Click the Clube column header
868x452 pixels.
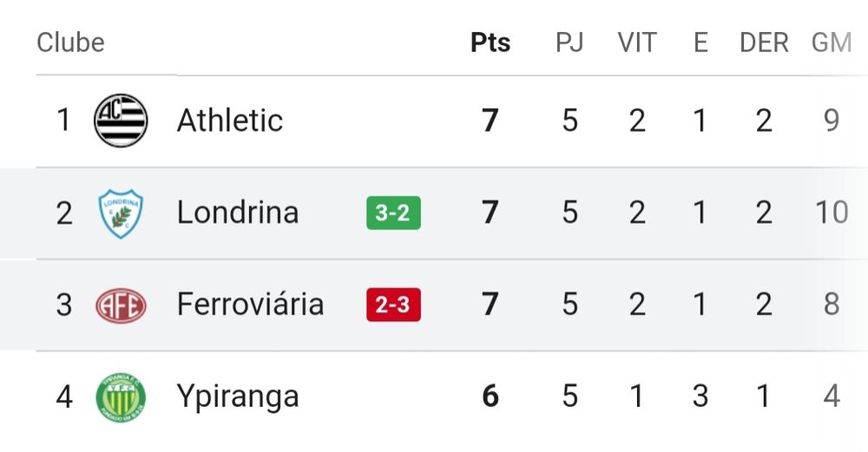(x=70, y=43)
